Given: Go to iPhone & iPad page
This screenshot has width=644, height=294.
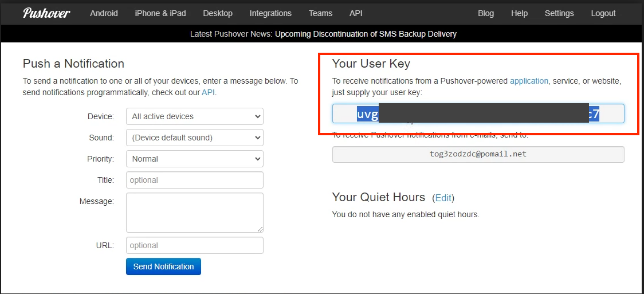Looking at the screenshot, I should 160,13.
